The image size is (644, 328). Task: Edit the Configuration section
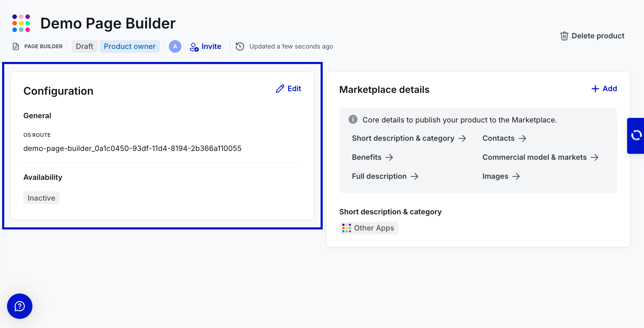(289, 89)
